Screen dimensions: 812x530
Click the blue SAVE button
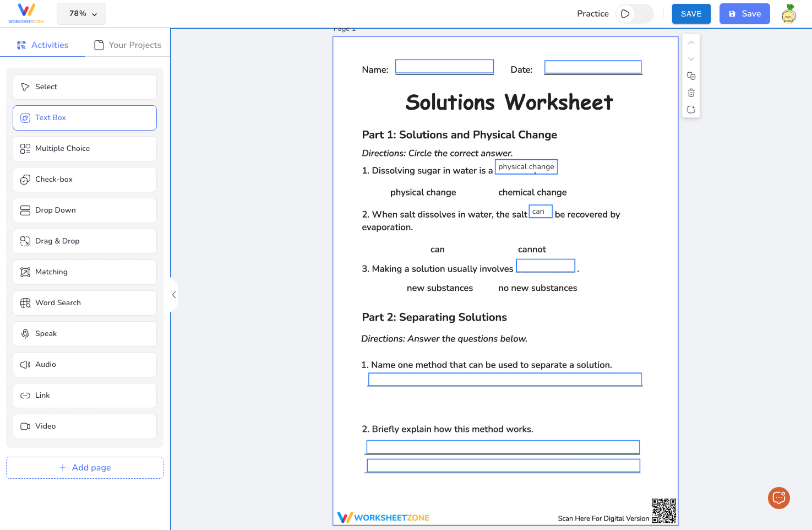691,13
